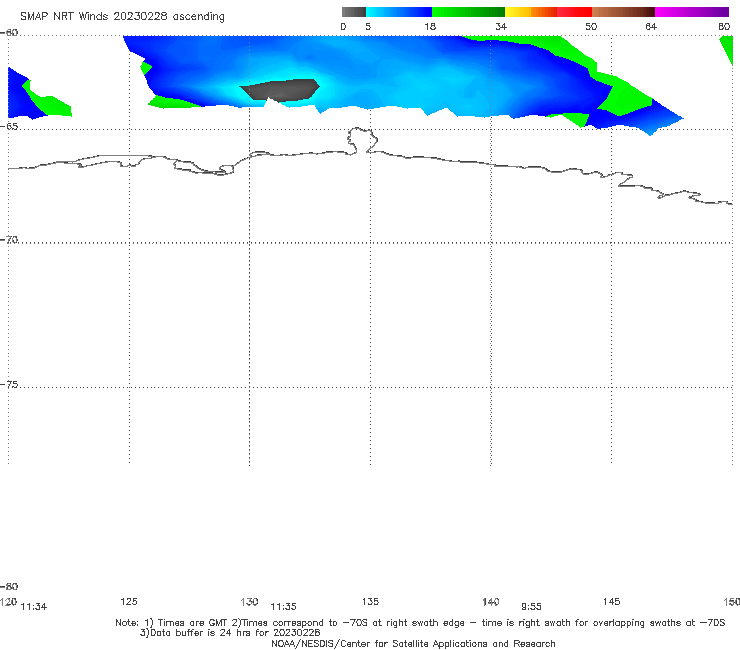Click the swath time '11:34'
Screen dimensions: 740x650
pyautogui.click(x=34, y=607)
